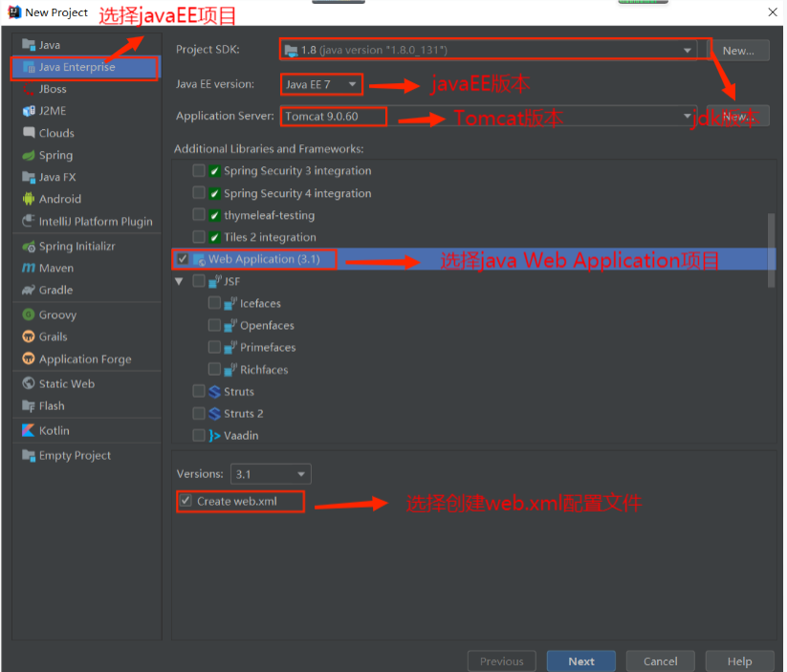Select Java Enterprise project type
This screenshot has width=787, height=672.
pos(85,67)
